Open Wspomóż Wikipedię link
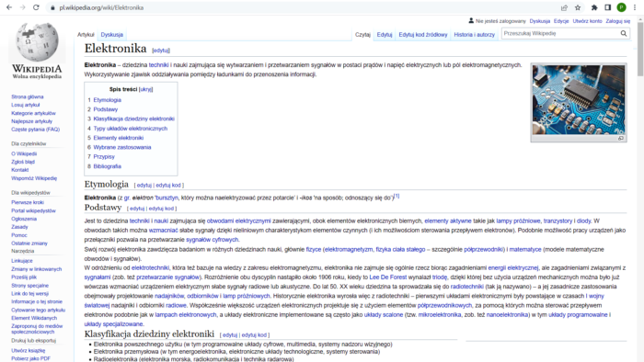This screenshot has height=362, width=644. (x=34, y=178)
